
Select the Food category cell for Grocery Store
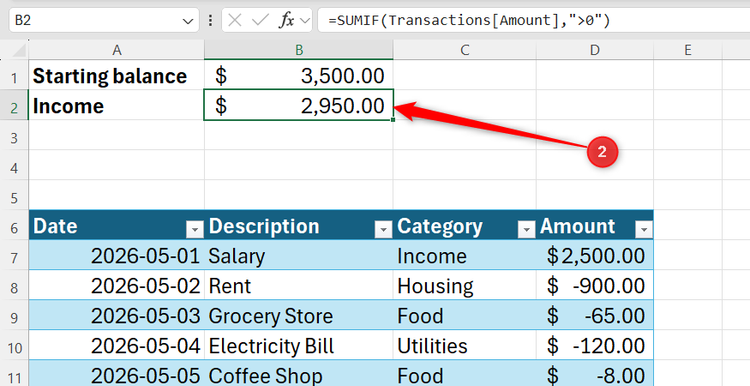click(x=464, y=316)
